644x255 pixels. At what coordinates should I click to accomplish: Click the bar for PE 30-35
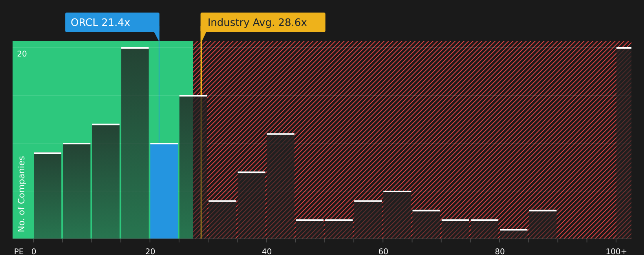coord(222,219)
